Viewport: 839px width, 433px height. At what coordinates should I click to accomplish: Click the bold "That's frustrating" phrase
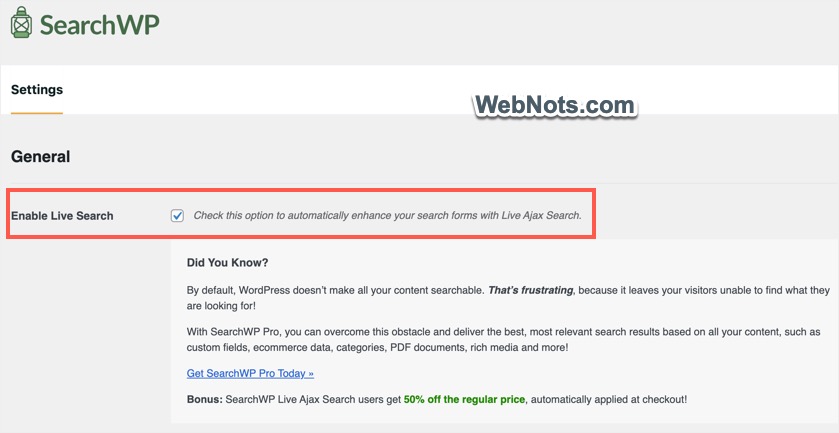pyautogui.click(x=530, y=290)
